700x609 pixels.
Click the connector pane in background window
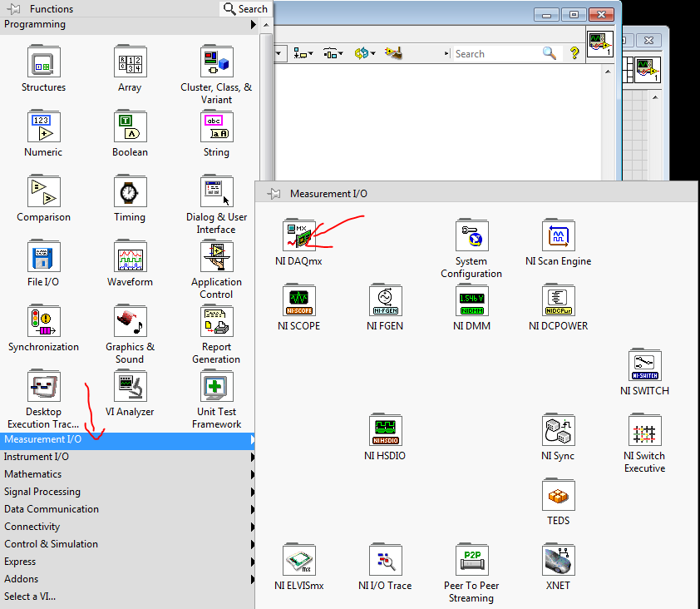(x=628, y=70)
